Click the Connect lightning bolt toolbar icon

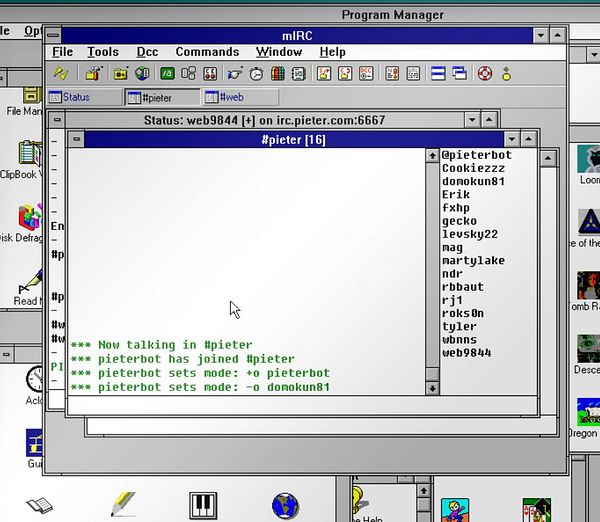tap(61, 73)
